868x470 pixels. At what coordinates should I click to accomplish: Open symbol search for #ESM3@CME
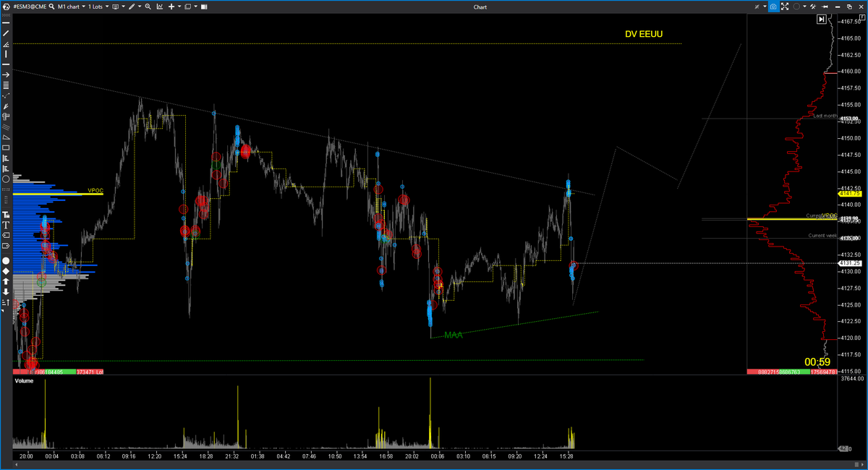coord(30,7)
